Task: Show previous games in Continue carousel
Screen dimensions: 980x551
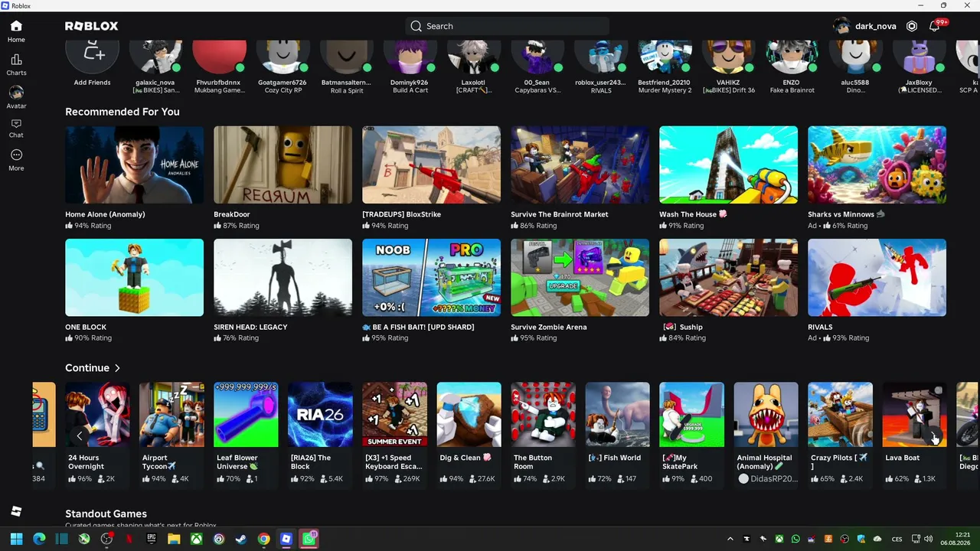Action: click(79, 435)
